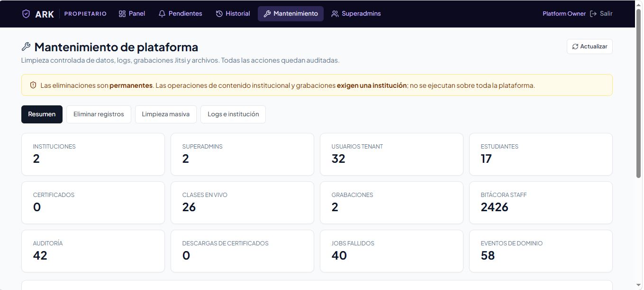
Task: Click the value 40 under Jobs fallidos
Action: (x=339, y=255)
